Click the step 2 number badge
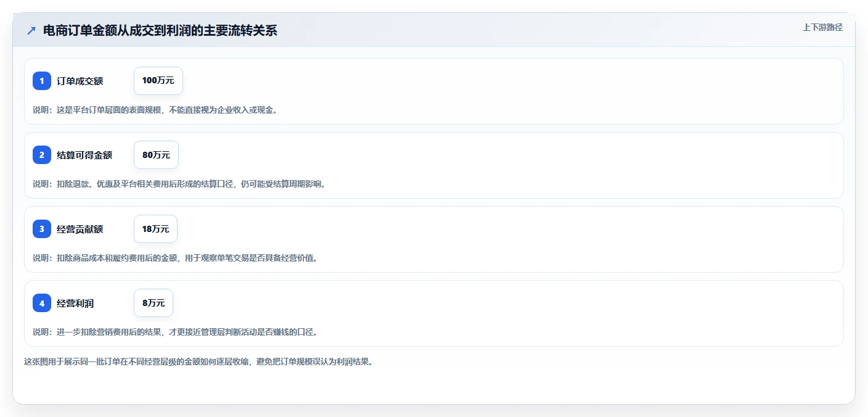This screenshot has height=417, width=868. 42,155
